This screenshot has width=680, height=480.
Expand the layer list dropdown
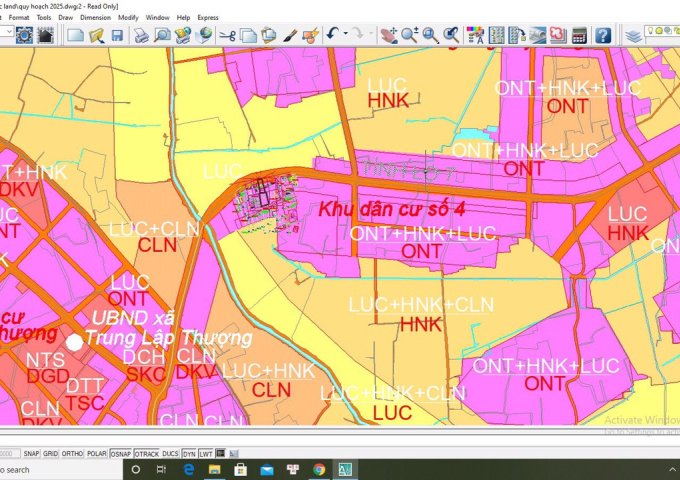(x=662, y=31)
